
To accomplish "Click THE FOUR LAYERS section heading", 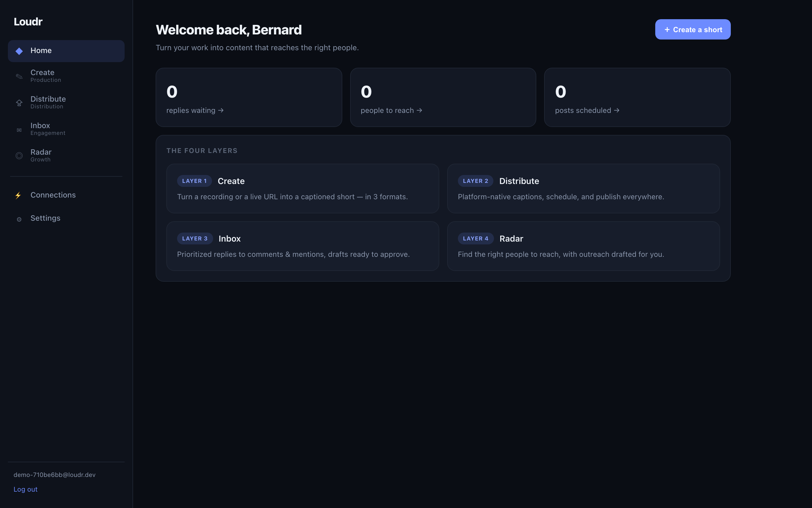I will (x=202, y=151).
